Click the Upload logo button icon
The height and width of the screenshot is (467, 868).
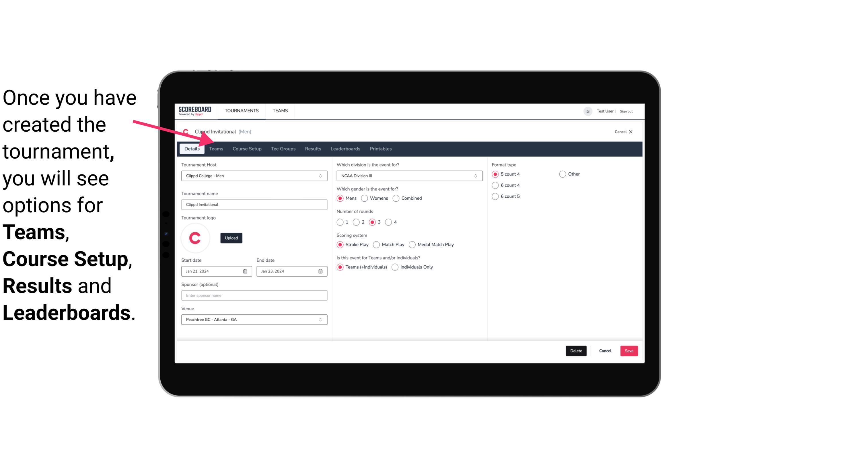pos(231,238)
